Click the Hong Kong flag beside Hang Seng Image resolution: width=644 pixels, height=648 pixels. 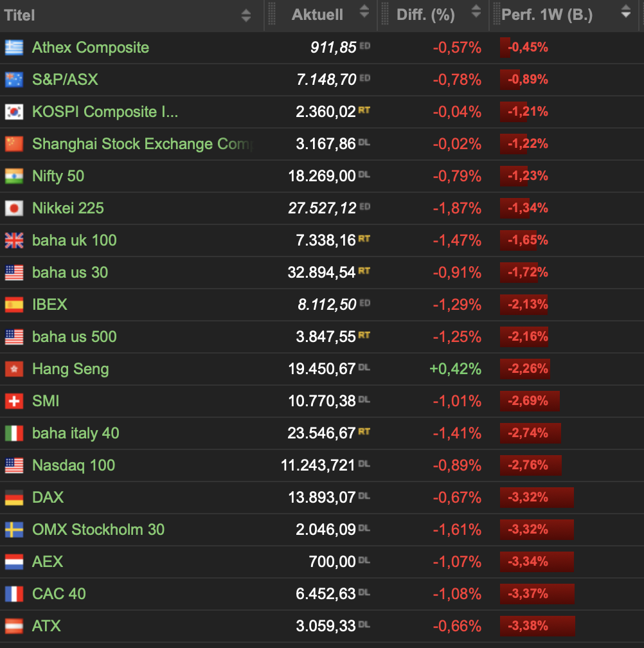click(14, 369)
